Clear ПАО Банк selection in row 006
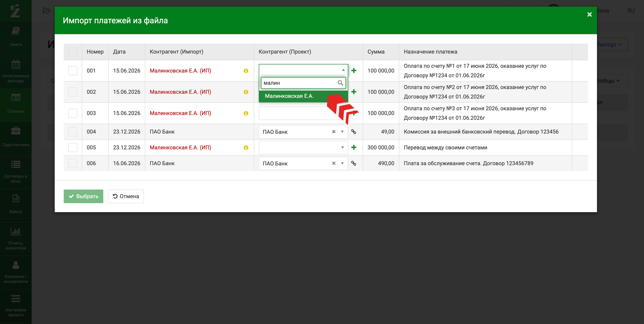644x324 pixels. click(334, 163)
